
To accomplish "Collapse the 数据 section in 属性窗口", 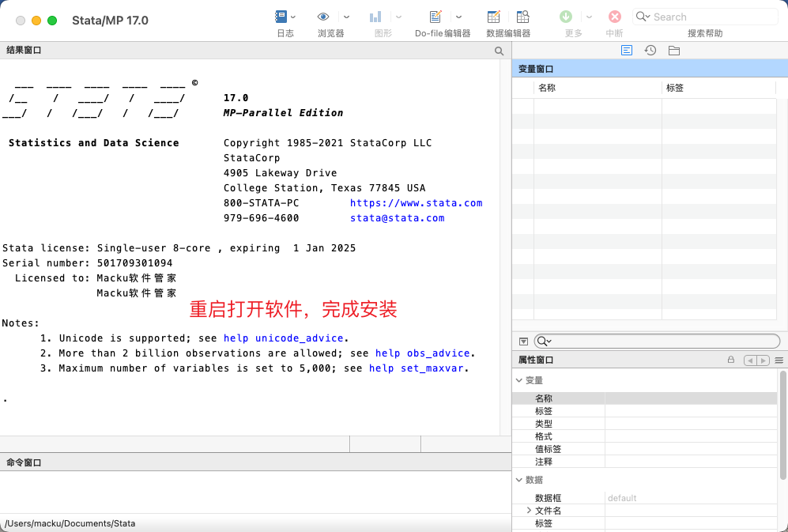I will [x=519, y=480].
